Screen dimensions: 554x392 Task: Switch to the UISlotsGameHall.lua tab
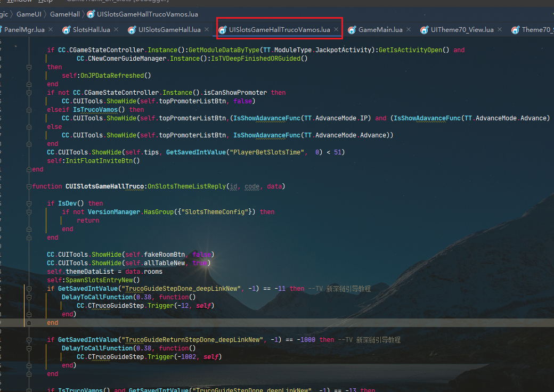169,30
